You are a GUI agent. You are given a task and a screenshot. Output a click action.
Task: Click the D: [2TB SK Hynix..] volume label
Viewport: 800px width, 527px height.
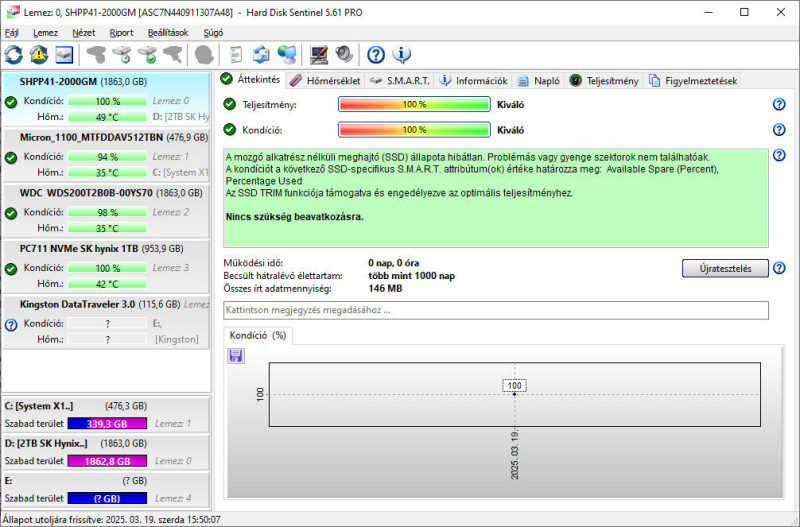[x=46, y=443]
